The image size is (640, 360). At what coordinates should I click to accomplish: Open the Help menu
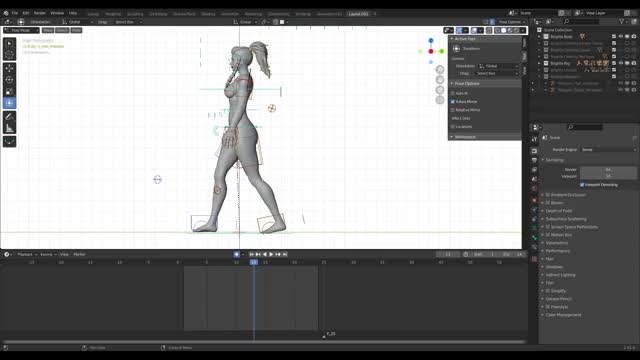73,13
